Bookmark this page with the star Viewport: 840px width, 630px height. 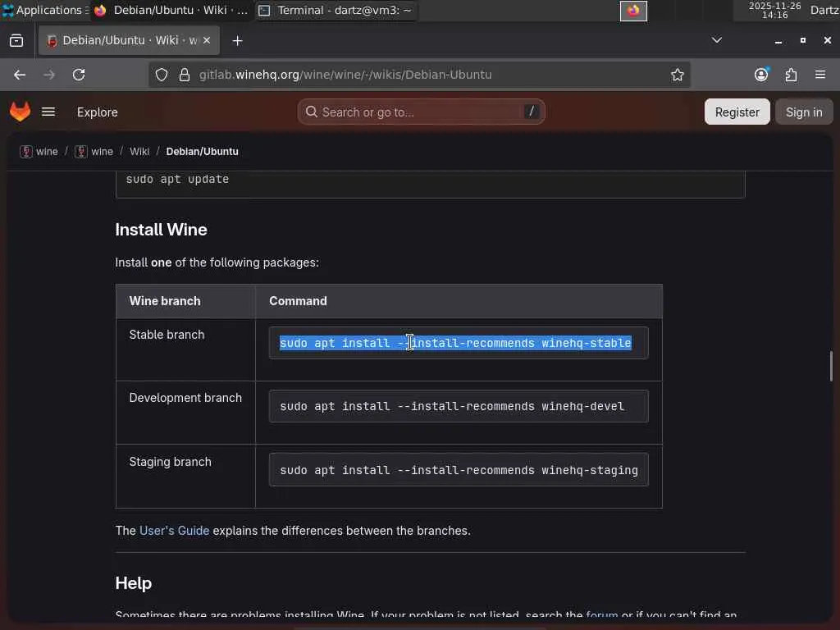(x=677, y=75)
